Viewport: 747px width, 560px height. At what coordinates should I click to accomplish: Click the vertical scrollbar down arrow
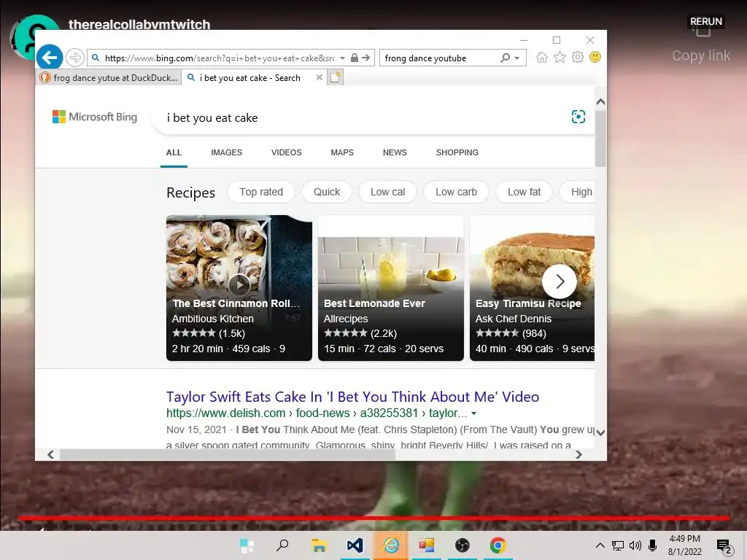600,432
